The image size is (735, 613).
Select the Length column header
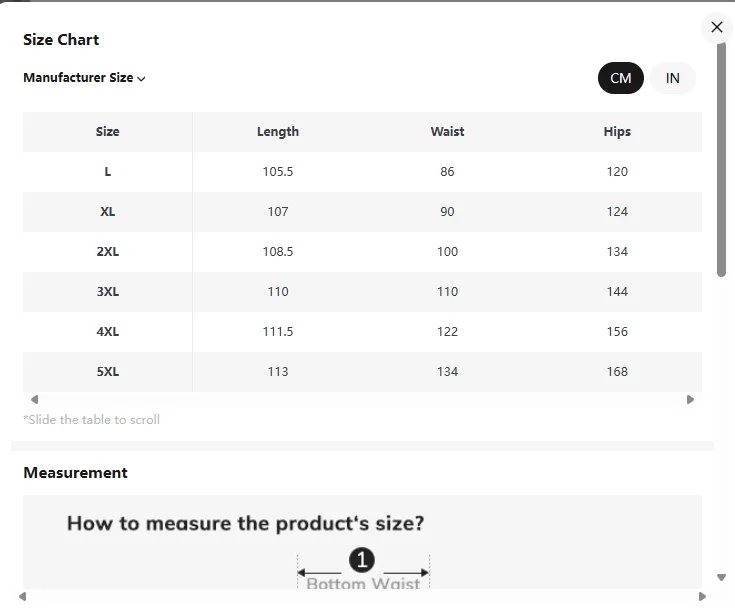coord(278,131)
